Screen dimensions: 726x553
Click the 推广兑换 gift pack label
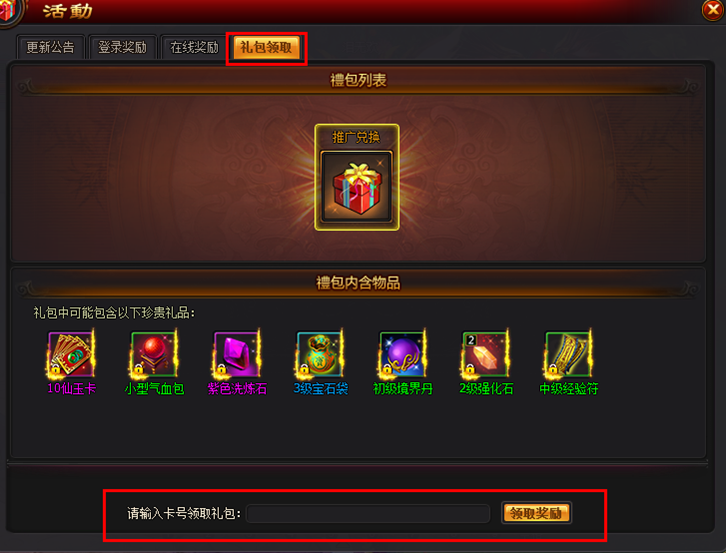(357, 138)
